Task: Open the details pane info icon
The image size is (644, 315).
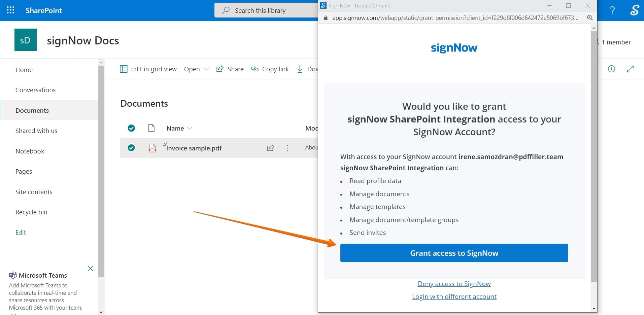Action: point(612,69)
